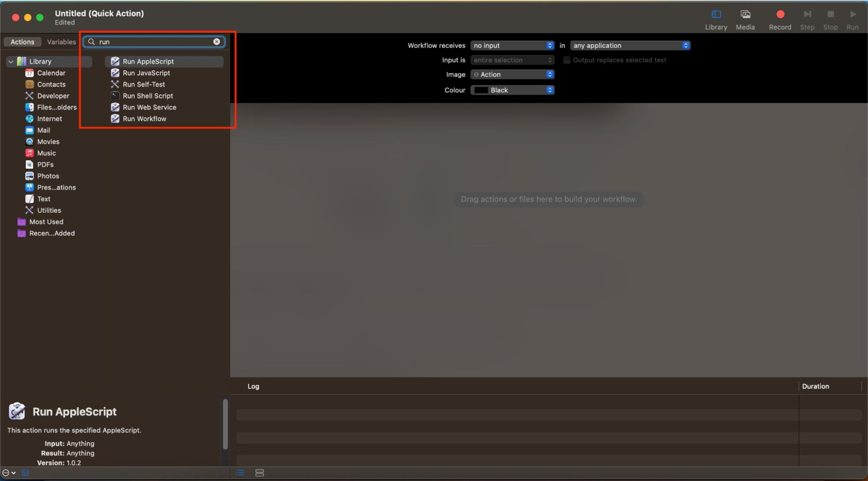868x481 pixels.
Task: Click the black colour swatch
Action: click(481, 90)
